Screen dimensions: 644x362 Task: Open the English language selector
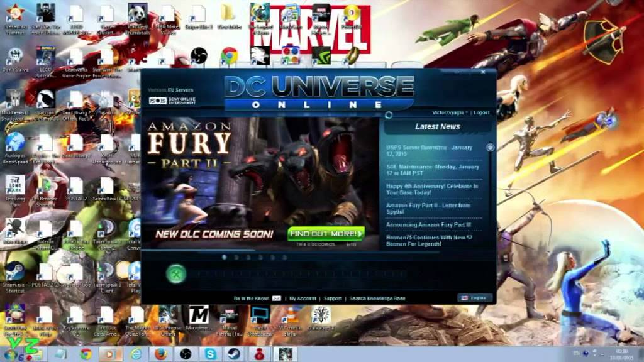click(x=474, y=298)
